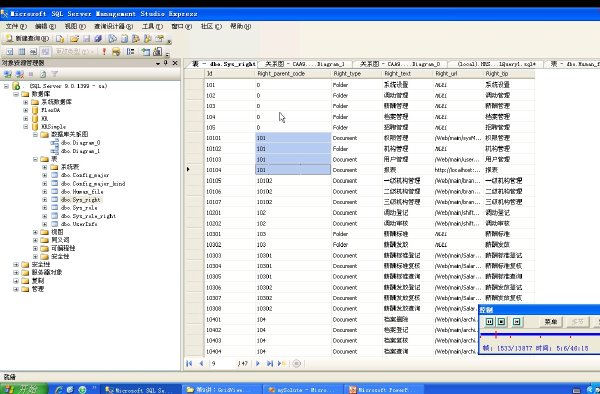
Task: Click the Id cell 10105
Action: pyautogui.click(x=230, y=181)
